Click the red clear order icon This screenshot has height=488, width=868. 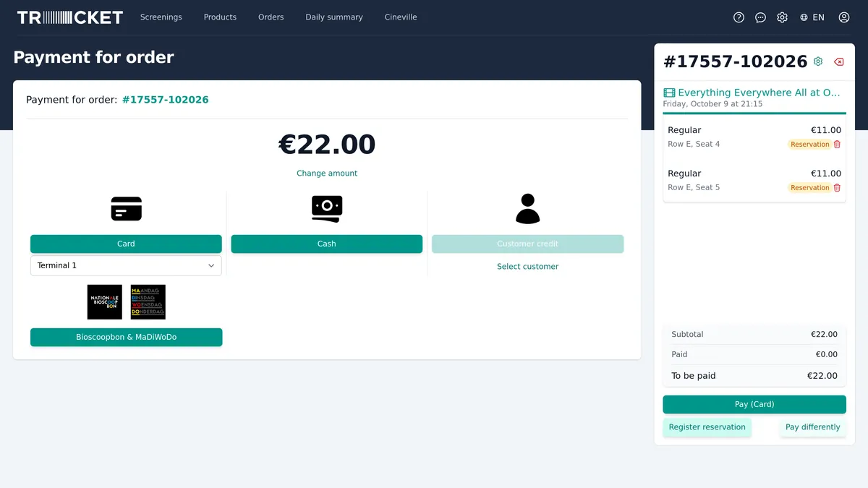(839, 61)
